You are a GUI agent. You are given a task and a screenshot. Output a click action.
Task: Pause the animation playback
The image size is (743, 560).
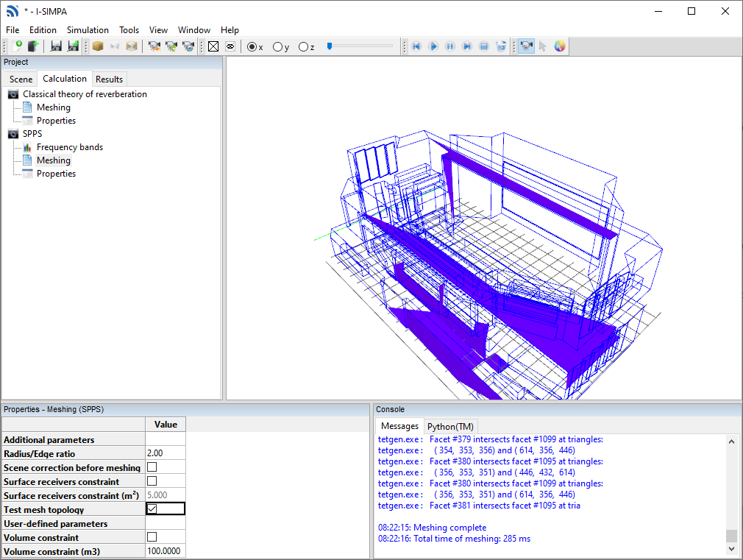point(449,46)
